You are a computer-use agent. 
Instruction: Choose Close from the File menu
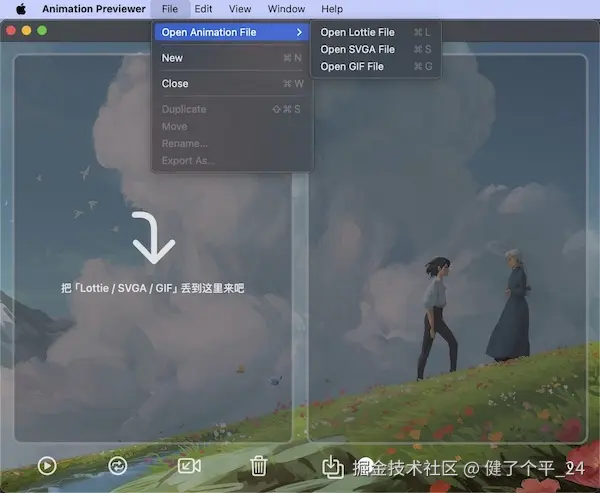(x=232, y=84)
